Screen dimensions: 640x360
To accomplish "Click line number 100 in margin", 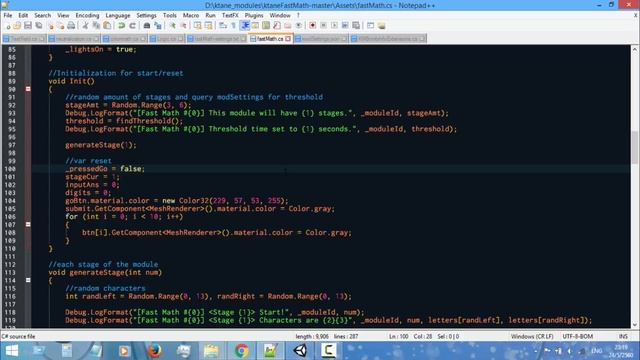I will [x=10, y=169].
